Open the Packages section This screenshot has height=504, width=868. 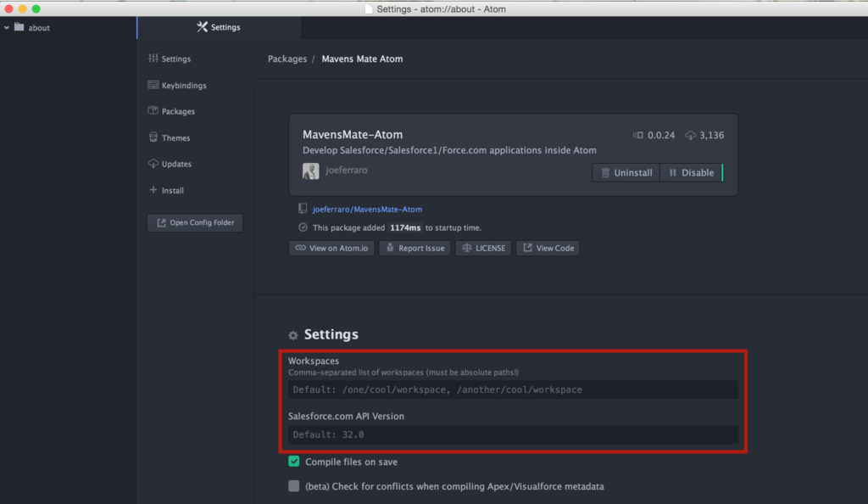pos(171,111)
